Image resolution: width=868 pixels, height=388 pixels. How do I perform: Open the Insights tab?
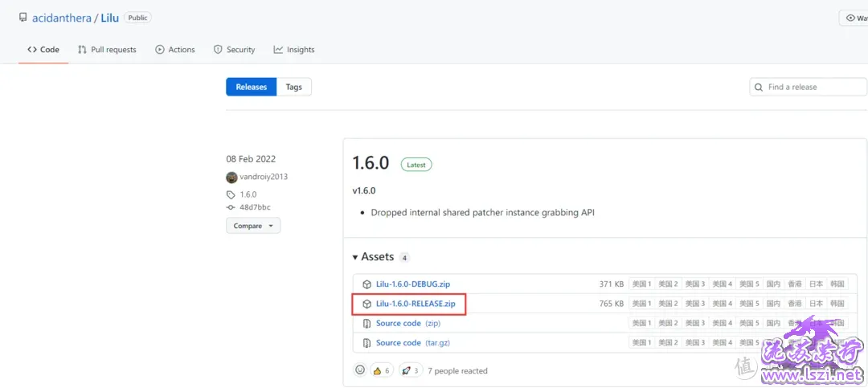(294, 49)
